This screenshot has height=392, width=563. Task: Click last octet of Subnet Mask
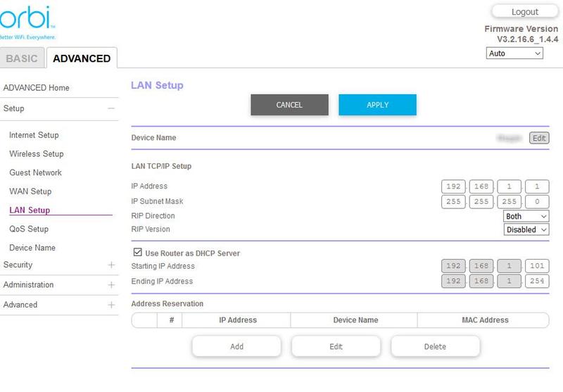pyautogui.click(x=537, y=201)
